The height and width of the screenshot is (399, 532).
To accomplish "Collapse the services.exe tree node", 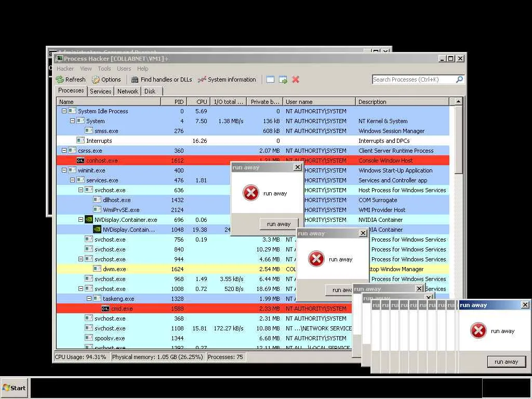I will pos(72,180).
